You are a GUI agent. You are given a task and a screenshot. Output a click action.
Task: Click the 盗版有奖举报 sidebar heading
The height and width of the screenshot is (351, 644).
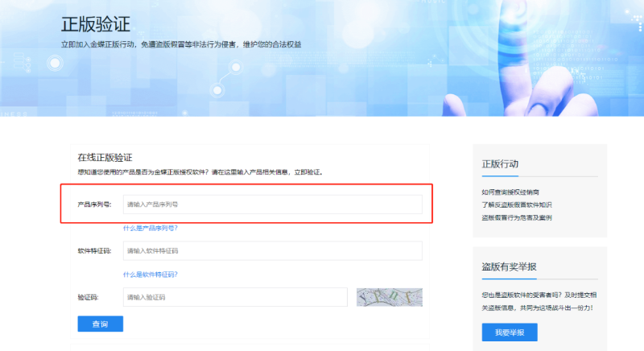(x=510, y=266)
